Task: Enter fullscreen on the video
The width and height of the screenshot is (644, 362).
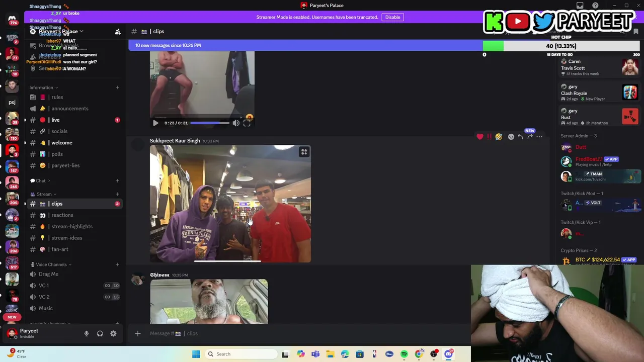Action: click(247, 123)
